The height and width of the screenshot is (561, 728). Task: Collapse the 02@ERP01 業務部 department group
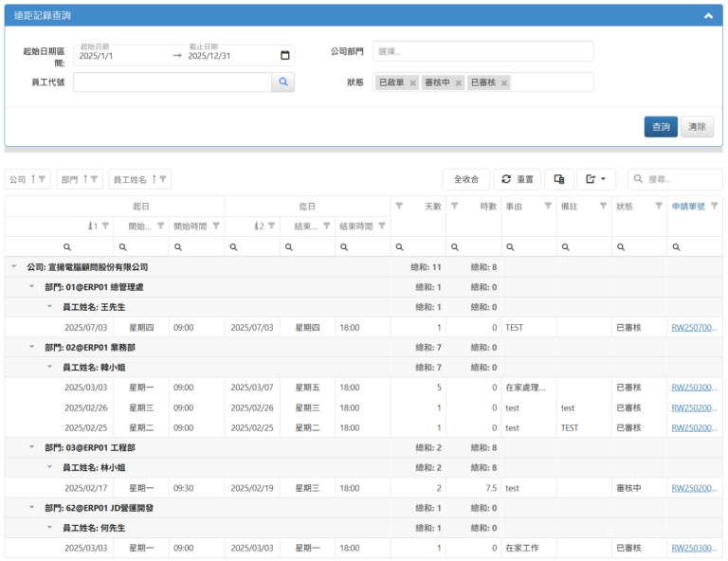[x=32, y=347]
